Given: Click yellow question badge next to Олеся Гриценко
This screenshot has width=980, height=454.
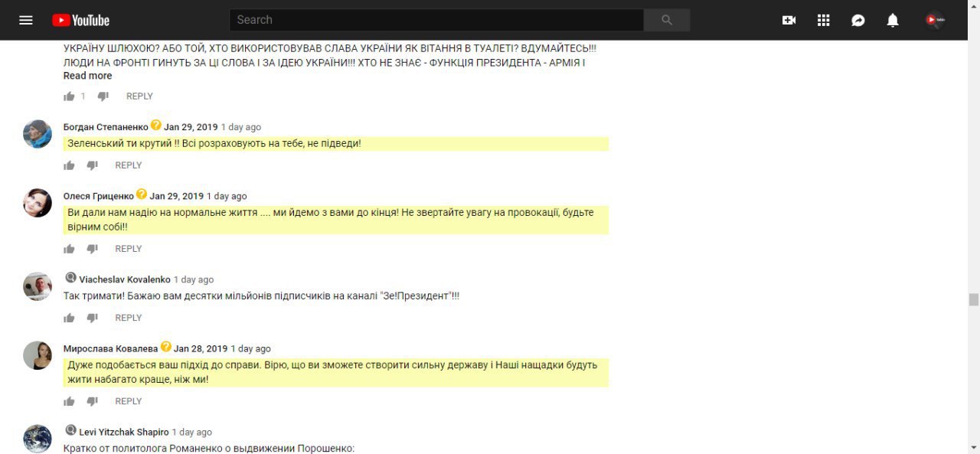Looking at the screenshot, I should [142, 194].
